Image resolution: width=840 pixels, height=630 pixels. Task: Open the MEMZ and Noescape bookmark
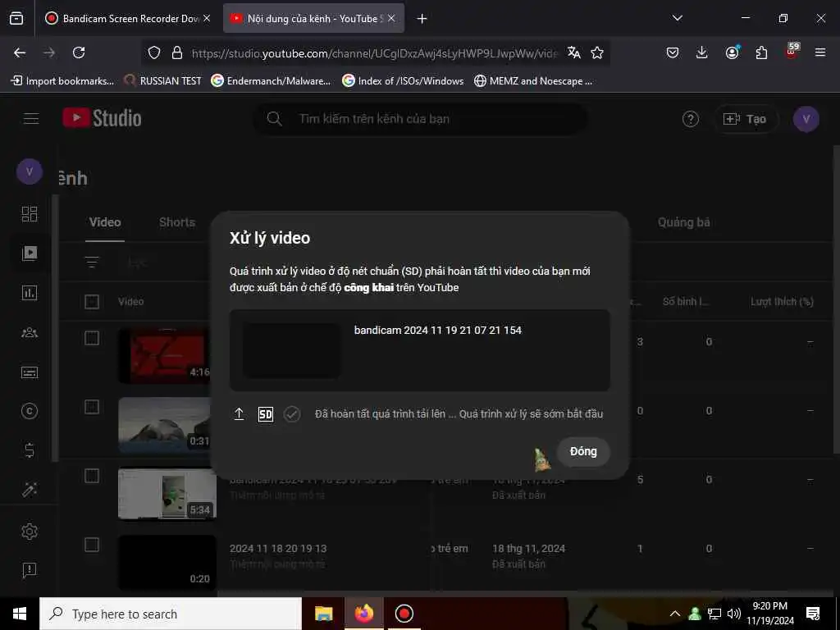pos(533,81)
